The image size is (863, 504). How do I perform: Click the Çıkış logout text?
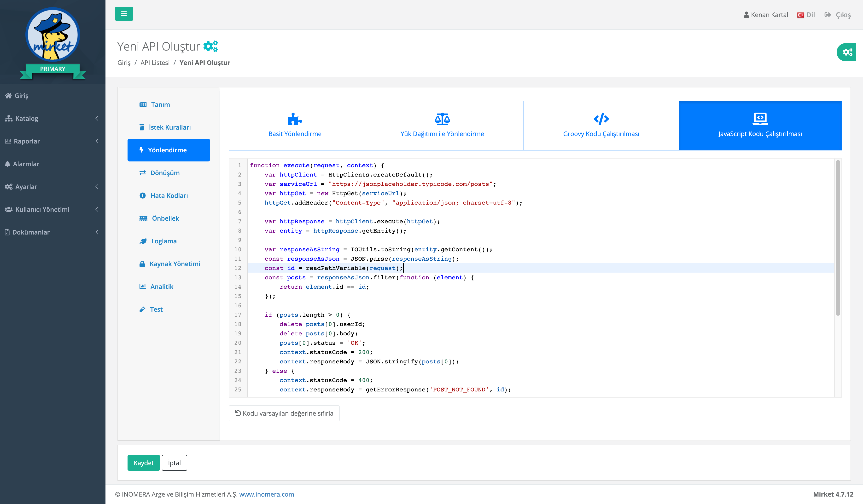tap(843, 15)
